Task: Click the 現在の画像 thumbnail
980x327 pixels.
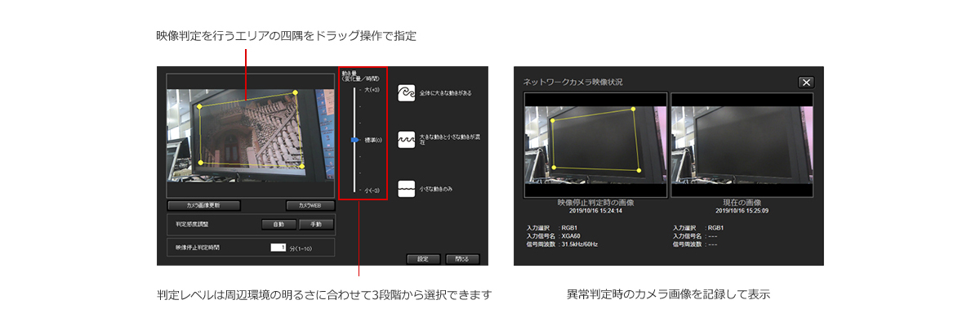Action: point(742,144)
